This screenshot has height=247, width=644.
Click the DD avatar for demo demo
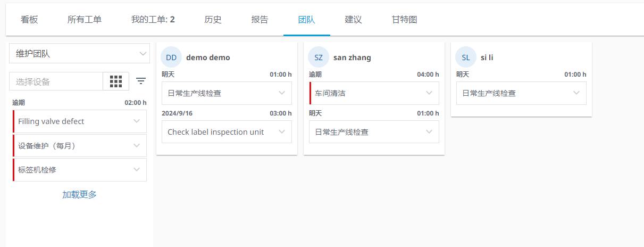[171, 57]
